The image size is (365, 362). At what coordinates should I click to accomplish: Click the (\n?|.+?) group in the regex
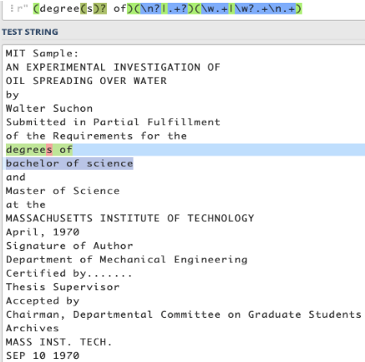[x=162, y=9]
